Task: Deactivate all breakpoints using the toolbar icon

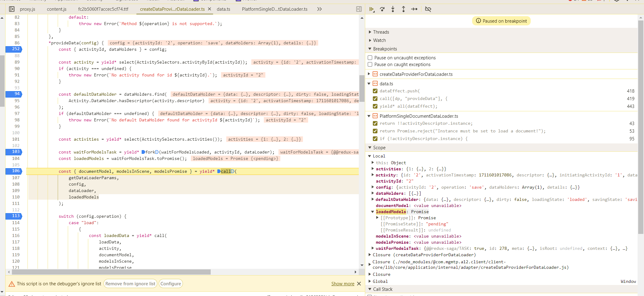Action: [428, 9]
